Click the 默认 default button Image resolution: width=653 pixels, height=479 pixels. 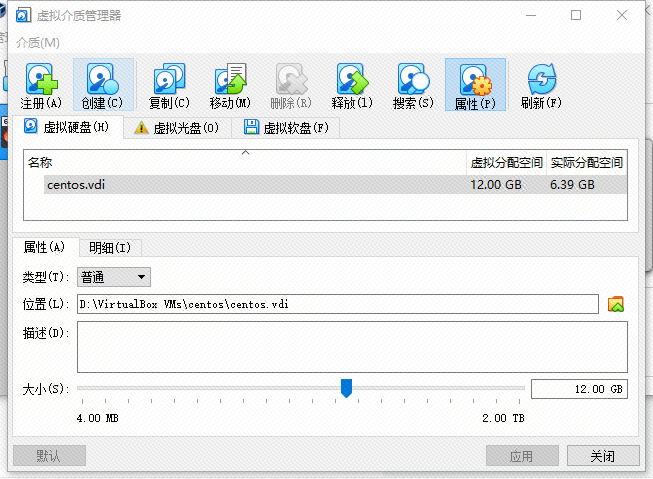point(50,456)
